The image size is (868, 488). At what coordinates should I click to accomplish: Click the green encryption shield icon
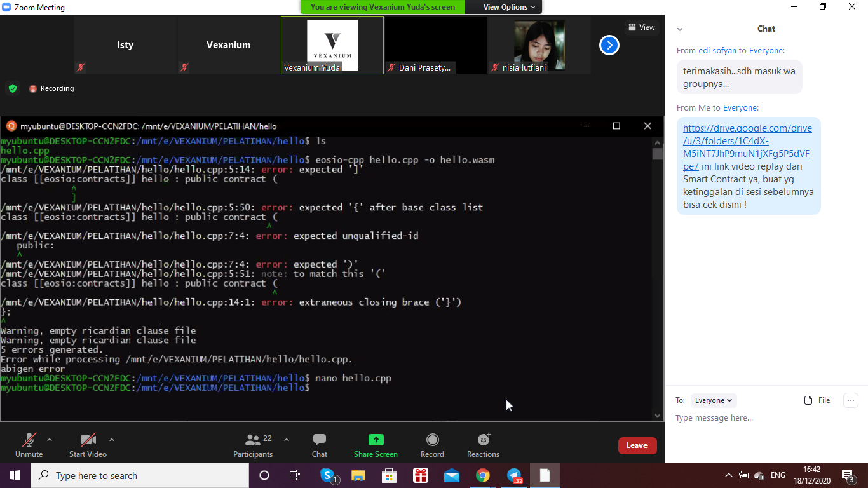[x=13, y=88]
